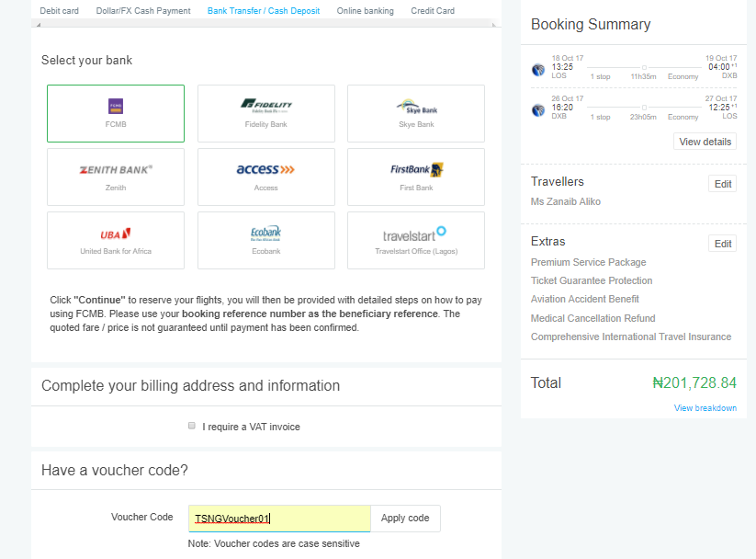Image resolution: width=756 pixels, height=559 pixels.
Task: Click Medical Cancellation Refund extra
Action: (x=593, y=318)
